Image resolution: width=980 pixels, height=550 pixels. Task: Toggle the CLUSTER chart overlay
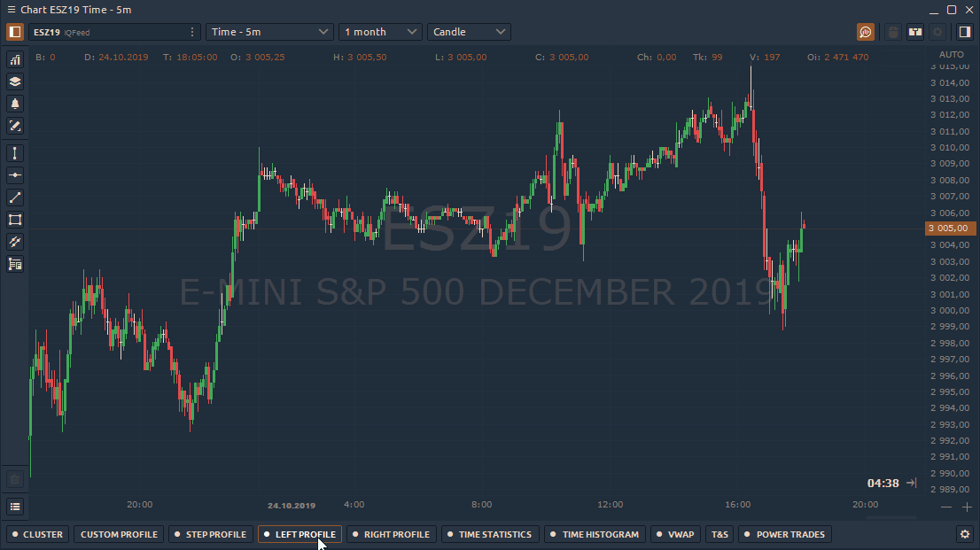[37, 534]
